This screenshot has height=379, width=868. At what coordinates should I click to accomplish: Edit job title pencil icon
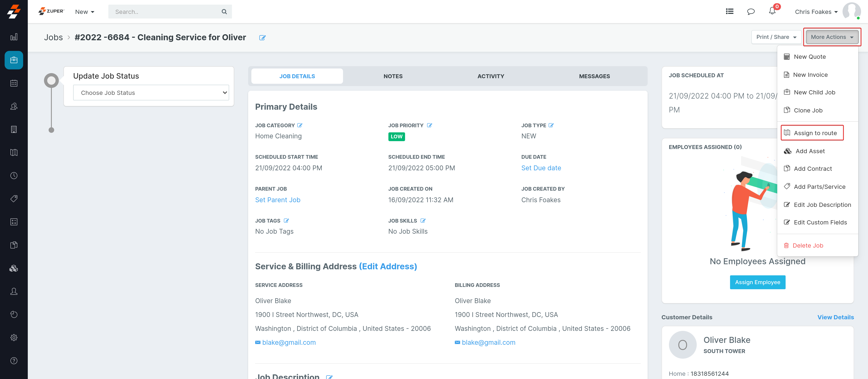pyautogui.click(x=262, y=38)
